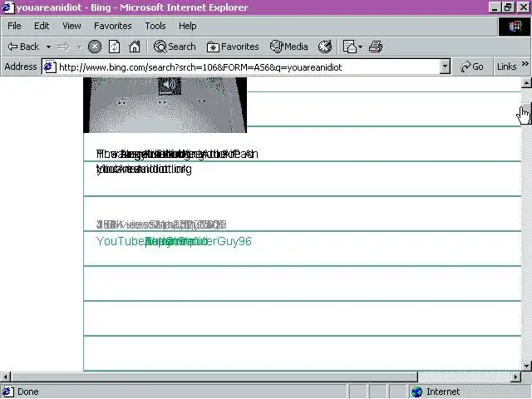Click the Windows logo throbber icon

point(515,27)
